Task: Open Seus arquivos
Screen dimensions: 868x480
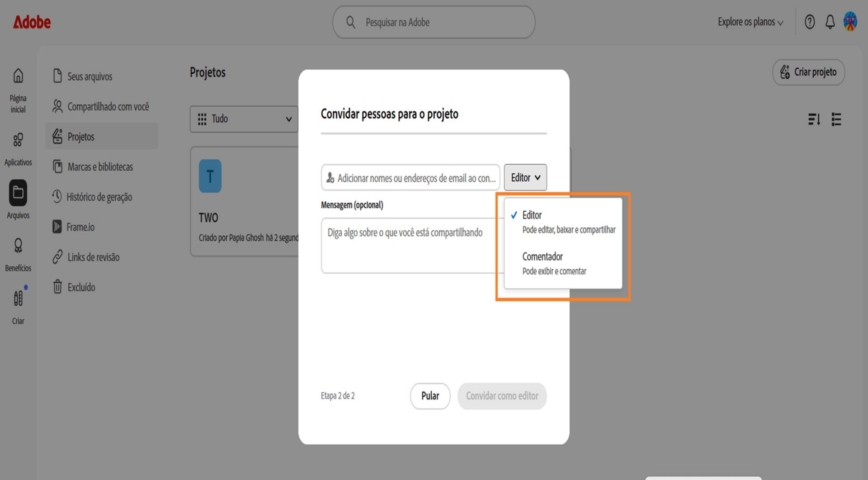Action: pos(102,76)
